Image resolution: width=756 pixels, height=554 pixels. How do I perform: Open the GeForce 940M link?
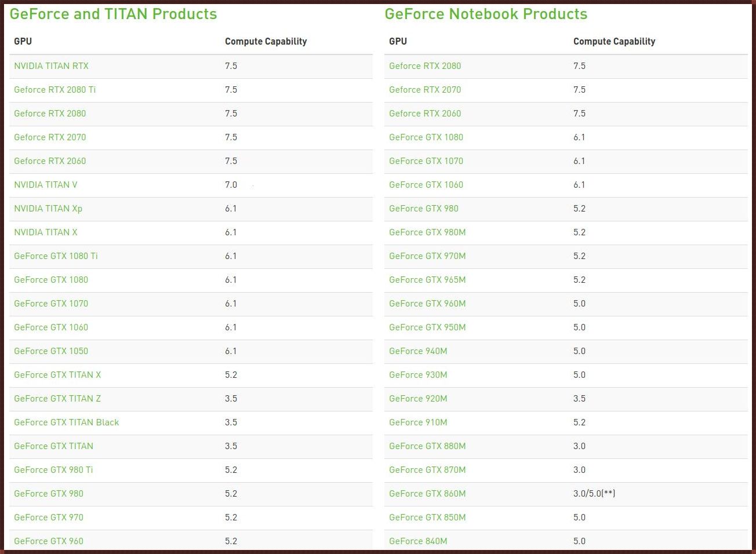click(418, 351)
